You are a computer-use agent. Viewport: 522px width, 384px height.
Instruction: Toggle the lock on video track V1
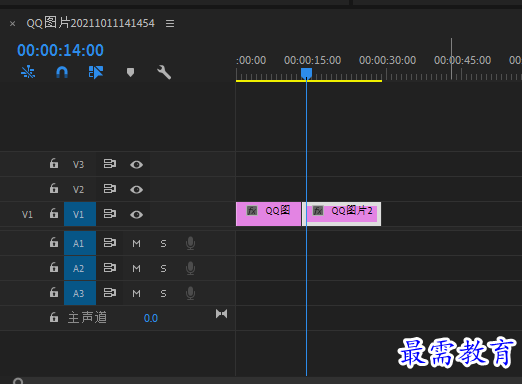[54, 213]
